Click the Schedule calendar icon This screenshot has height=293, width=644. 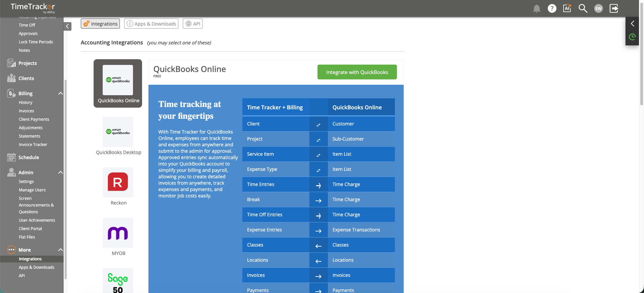(x=11, y=157)
